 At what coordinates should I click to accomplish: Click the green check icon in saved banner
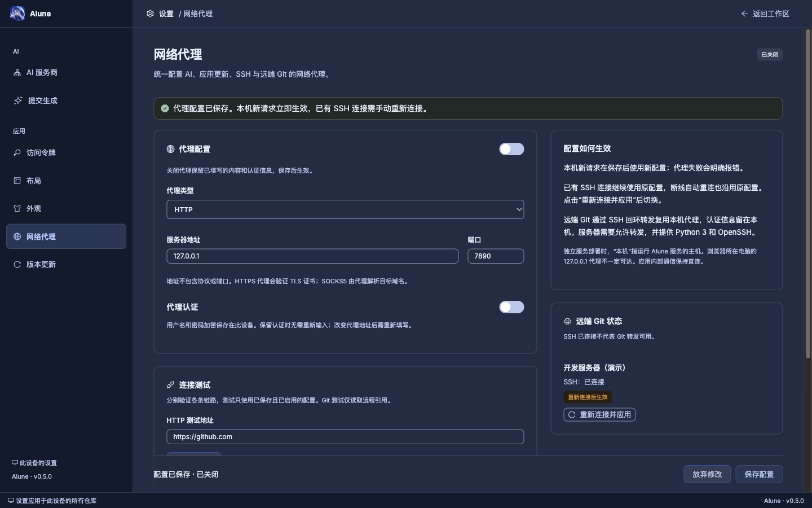click(165, 108)
